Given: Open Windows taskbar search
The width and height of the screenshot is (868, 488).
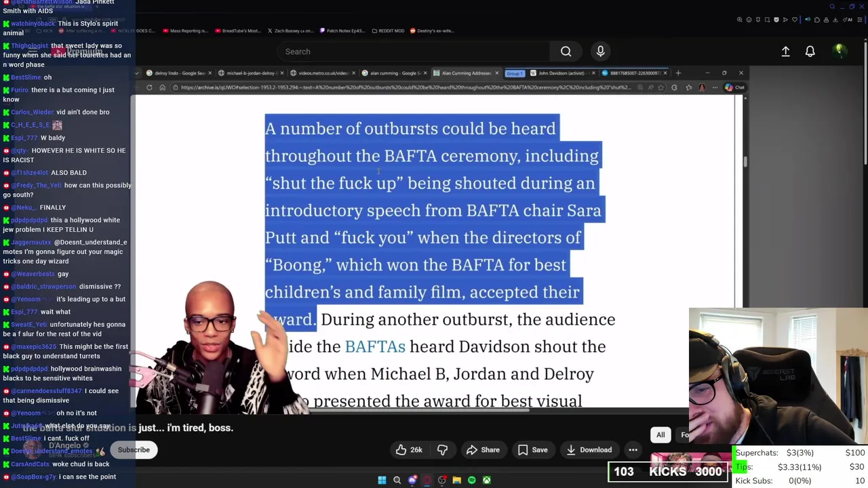Looking at the screenshot, I should pos(397,481).
